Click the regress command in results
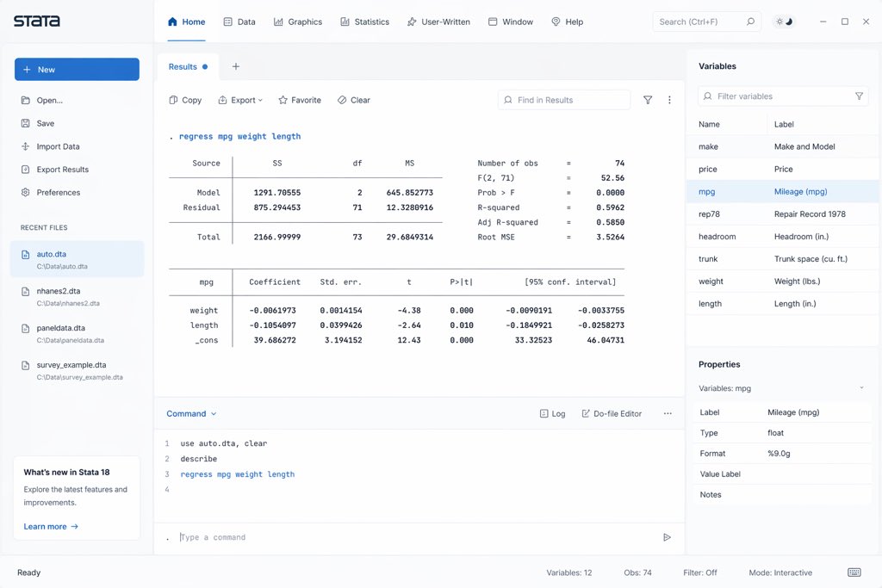The height and width of the screenshot is (588, 882). tap(239, 137)
